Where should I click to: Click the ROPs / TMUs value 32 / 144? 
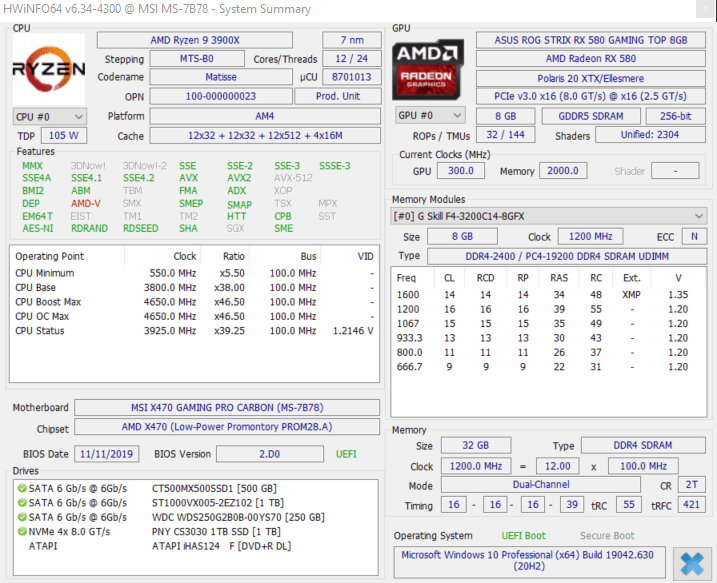coord(505,134)
